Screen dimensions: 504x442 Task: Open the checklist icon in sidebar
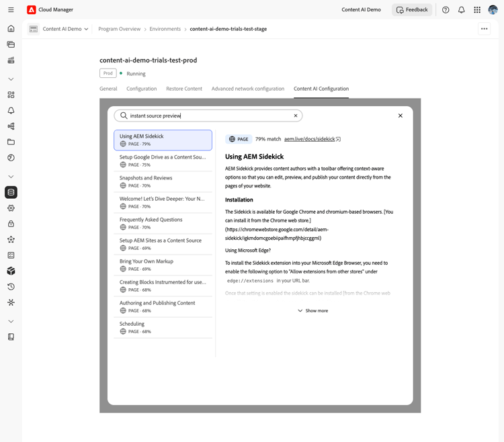pyautogui.click(x=11, y=255)
